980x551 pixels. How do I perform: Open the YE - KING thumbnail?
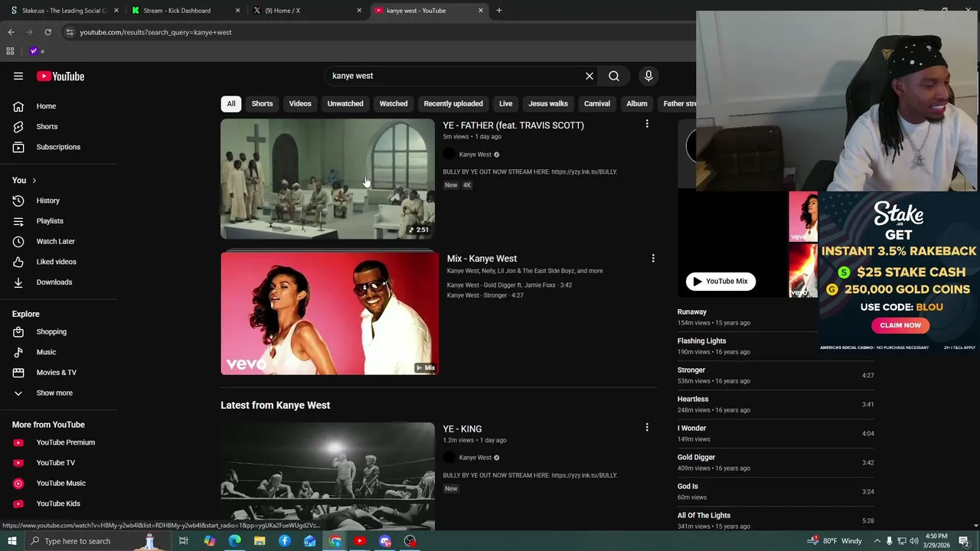pos(328,476)
